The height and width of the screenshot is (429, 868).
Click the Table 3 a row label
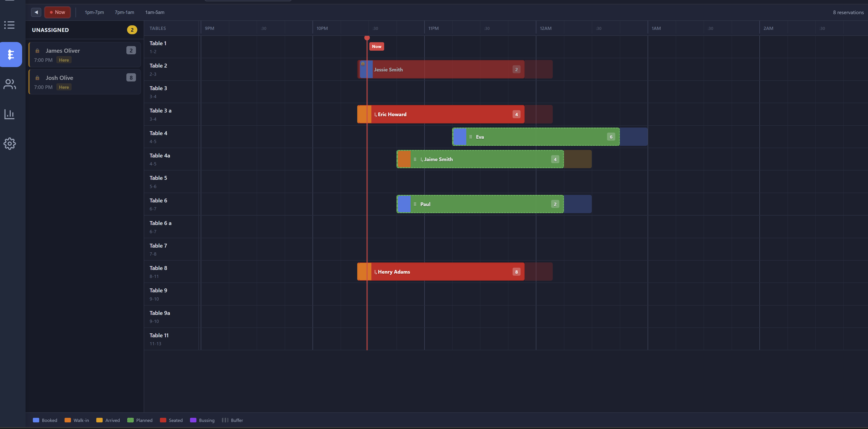coord(160,110)
